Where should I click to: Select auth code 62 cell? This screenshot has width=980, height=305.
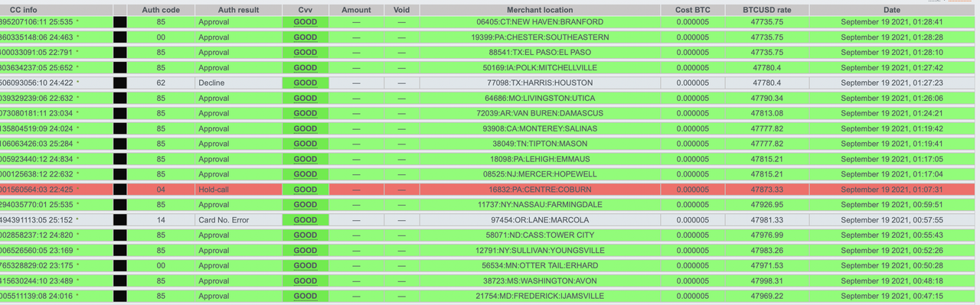coord(161,83)
